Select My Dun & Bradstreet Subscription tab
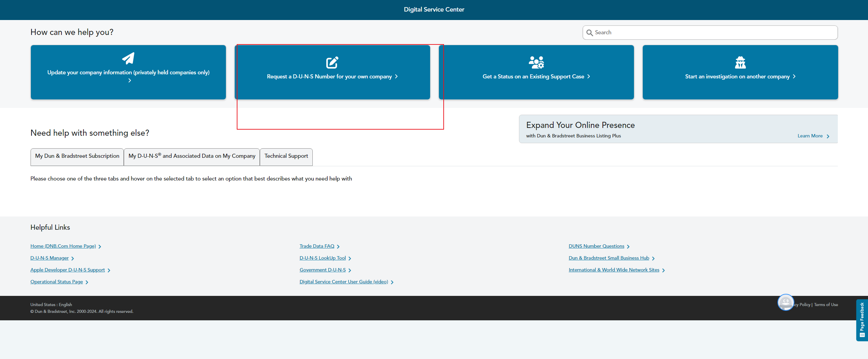The height and width of the screenshot is (359, 868). [77, 157]
